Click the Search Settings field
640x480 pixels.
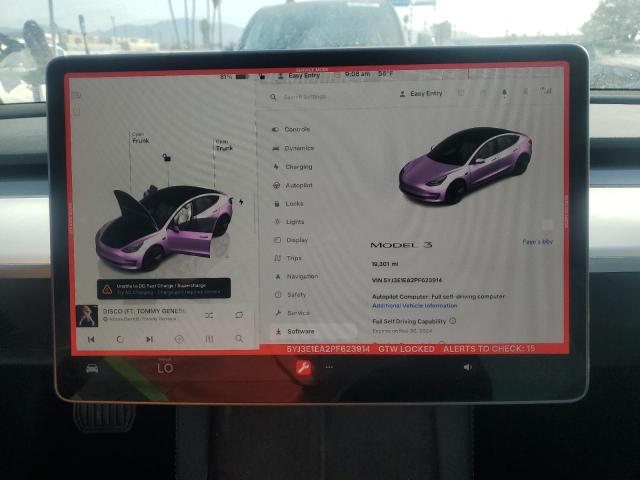click(305, 97)
